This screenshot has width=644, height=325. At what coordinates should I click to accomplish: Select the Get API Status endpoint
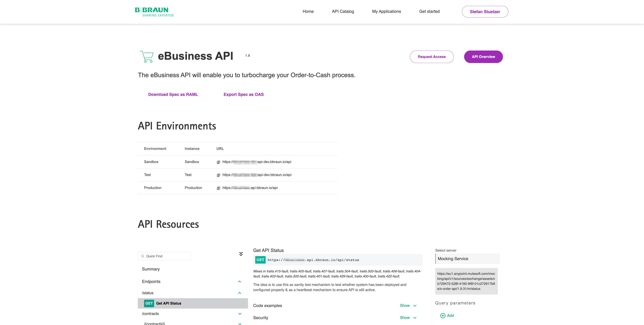[193, 303]
